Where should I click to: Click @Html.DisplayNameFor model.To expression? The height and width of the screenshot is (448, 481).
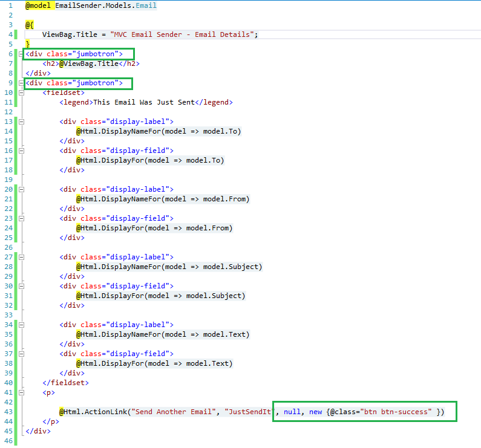coord(159,131)
